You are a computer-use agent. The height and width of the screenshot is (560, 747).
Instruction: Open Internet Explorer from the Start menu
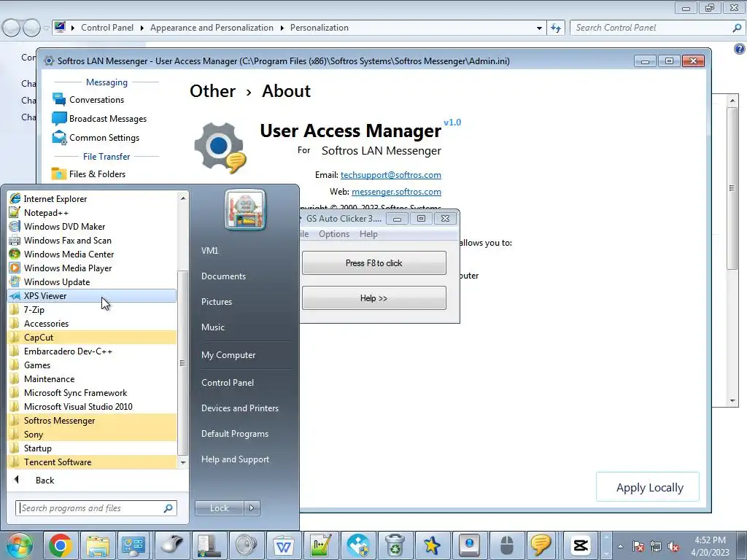(92, 199)
